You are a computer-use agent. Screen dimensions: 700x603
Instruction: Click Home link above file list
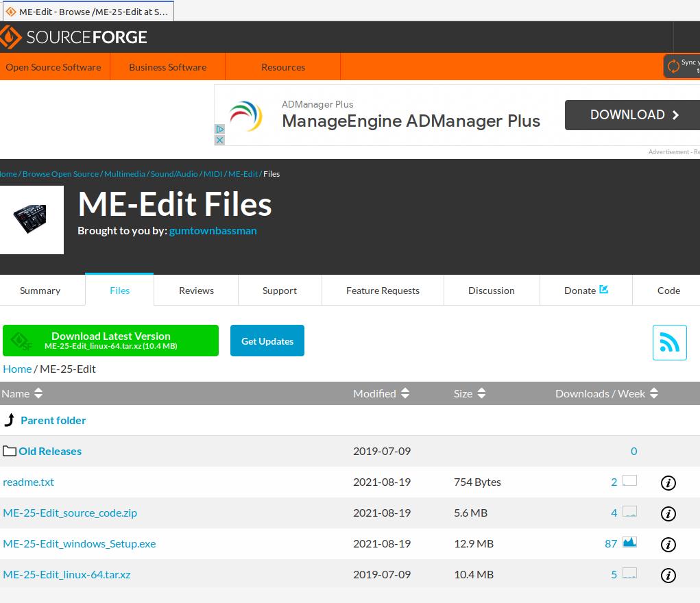pyautogui.click(x=17, y=369)
